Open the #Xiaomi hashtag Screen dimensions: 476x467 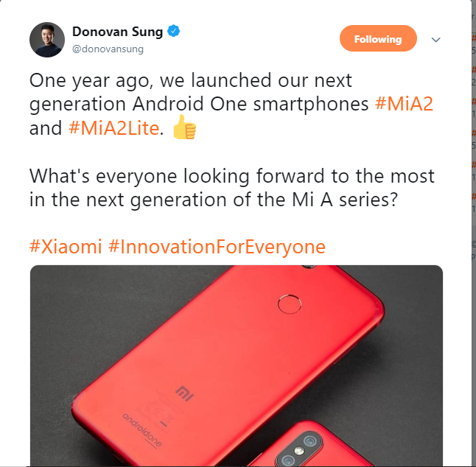(66, 246)
